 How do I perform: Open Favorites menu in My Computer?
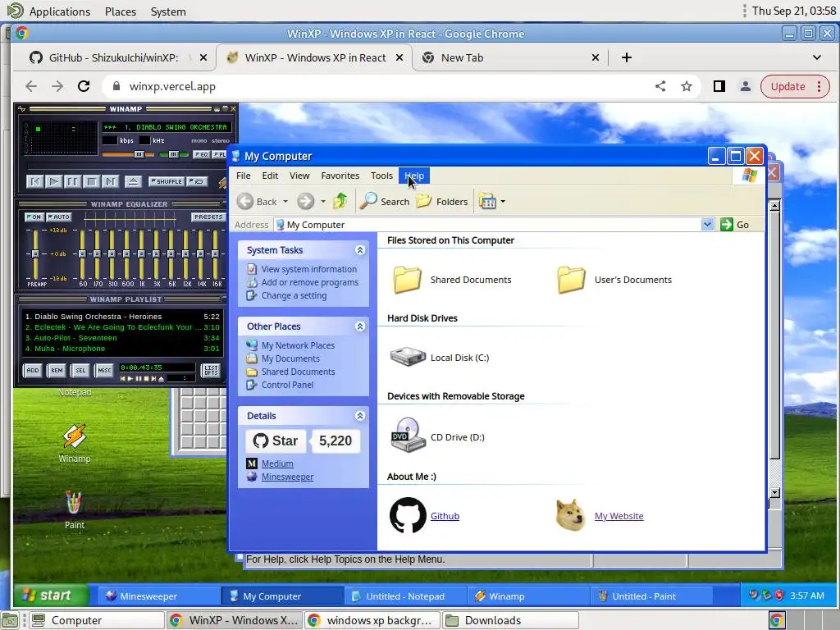pos(340,176)
